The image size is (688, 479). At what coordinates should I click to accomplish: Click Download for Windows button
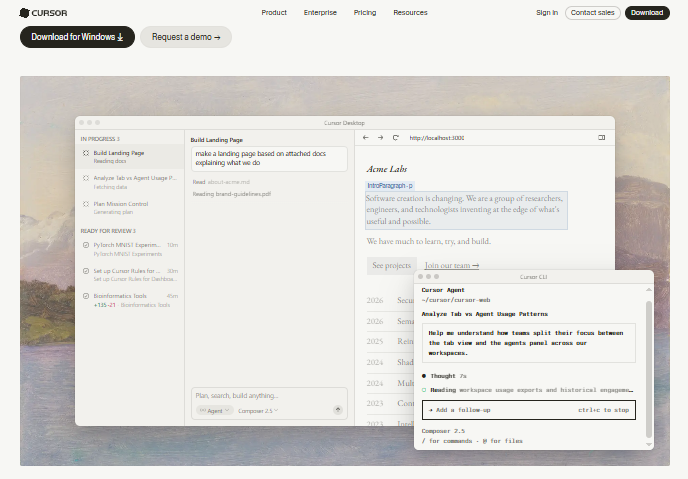point(77,37)
